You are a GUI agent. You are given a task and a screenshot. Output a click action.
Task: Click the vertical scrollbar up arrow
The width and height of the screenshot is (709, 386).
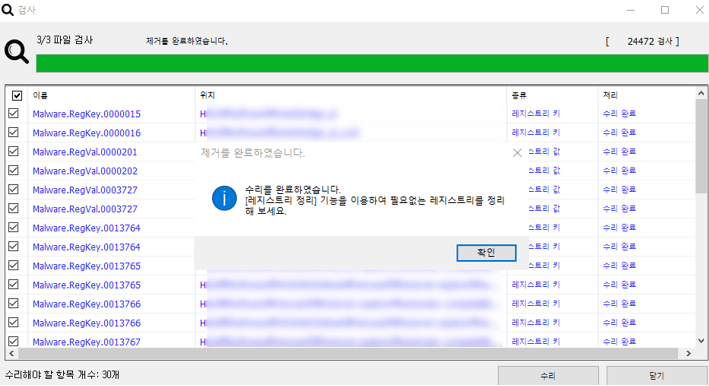click(x=701, y=93)
